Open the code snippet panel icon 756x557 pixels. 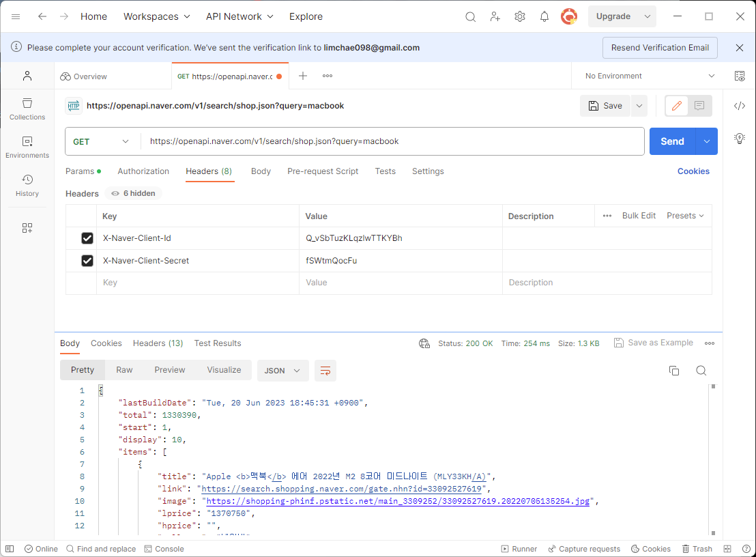click(x=740, y=106)
